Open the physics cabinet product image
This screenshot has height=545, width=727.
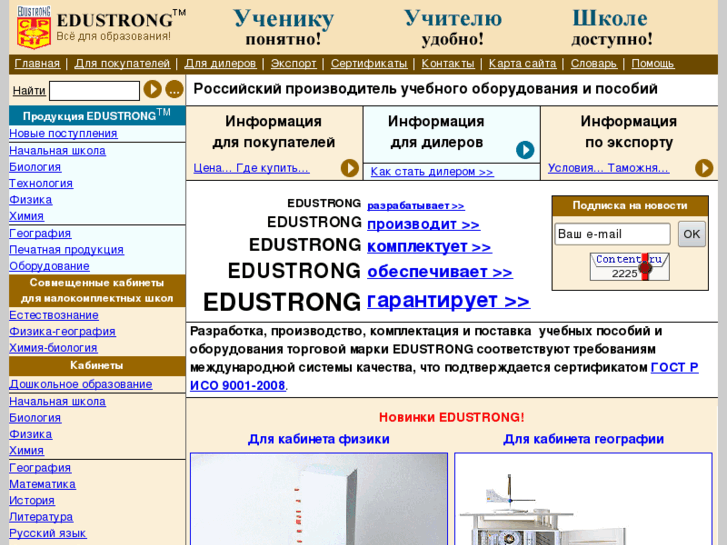pos(319,499)
